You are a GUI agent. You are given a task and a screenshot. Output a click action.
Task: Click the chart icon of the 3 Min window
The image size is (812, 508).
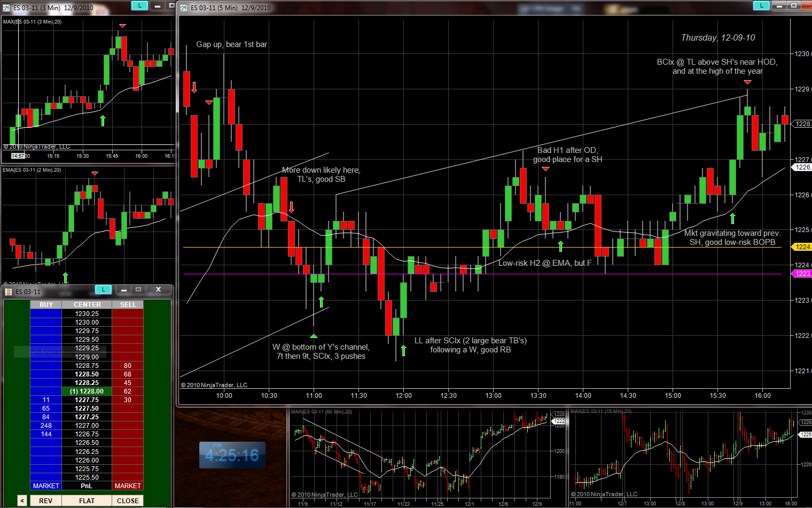[7, 7]
